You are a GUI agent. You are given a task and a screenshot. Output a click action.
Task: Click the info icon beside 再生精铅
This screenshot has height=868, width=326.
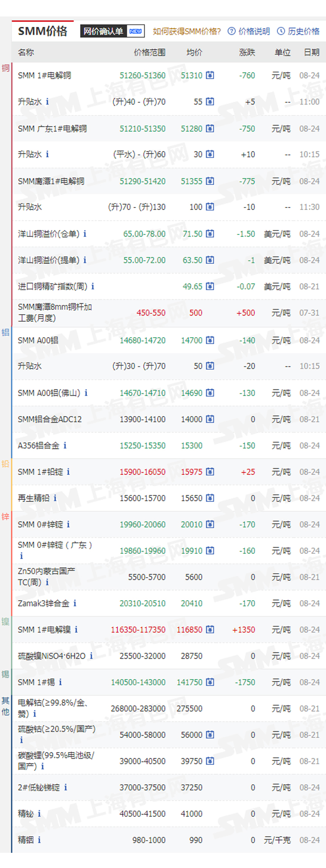tap(55, 498)
